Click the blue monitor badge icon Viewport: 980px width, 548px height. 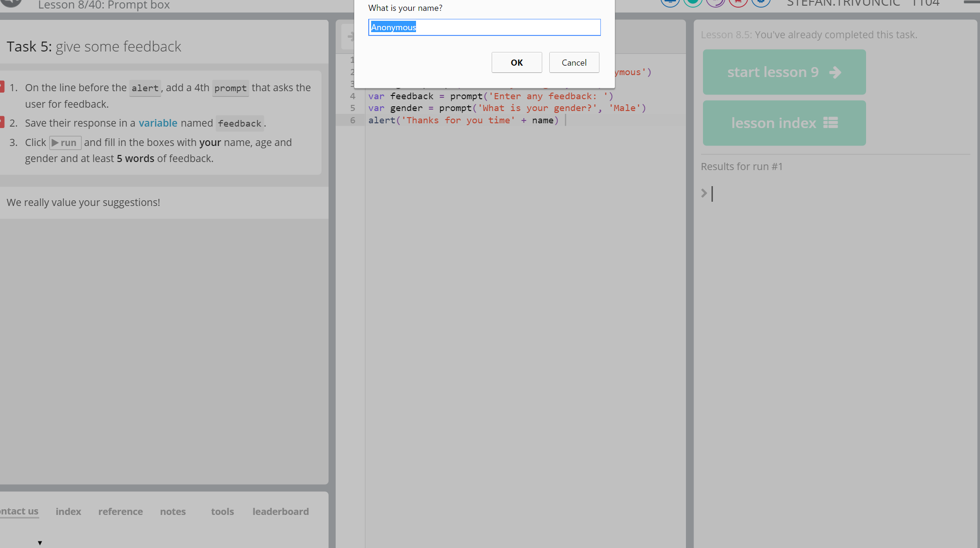[670, 2]
